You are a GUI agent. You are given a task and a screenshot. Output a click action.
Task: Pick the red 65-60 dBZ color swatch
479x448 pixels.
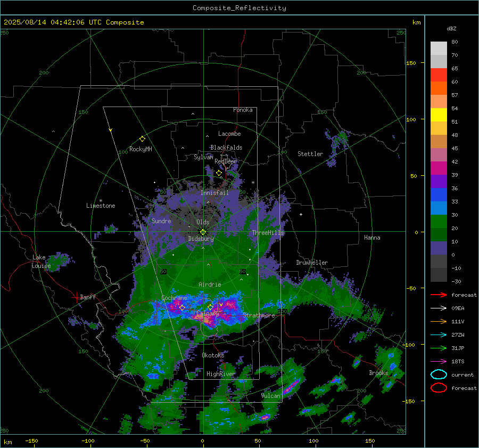439,75
